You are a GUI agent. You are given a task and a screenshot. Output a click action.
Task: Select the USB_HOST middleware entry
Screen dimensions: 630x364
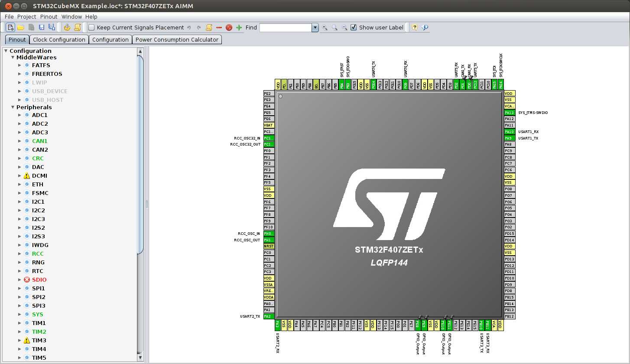(48, 100)
